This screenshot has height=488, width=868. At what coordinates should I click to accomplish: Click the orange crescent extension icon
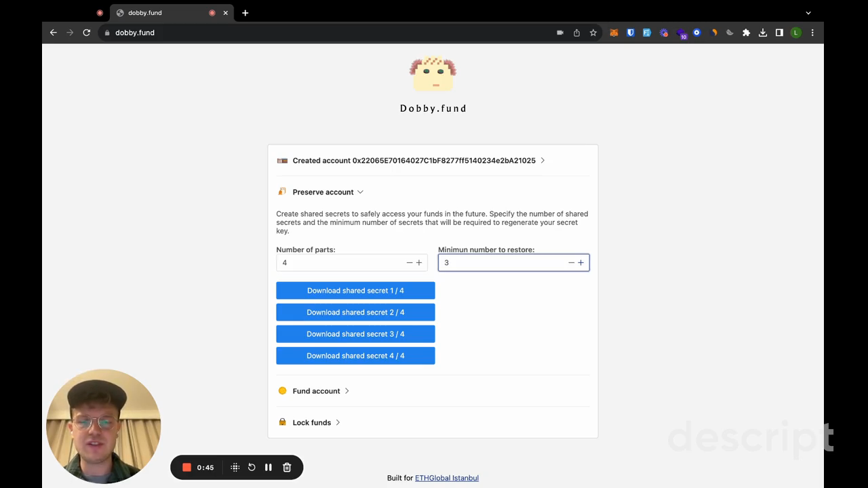[713, 33]
